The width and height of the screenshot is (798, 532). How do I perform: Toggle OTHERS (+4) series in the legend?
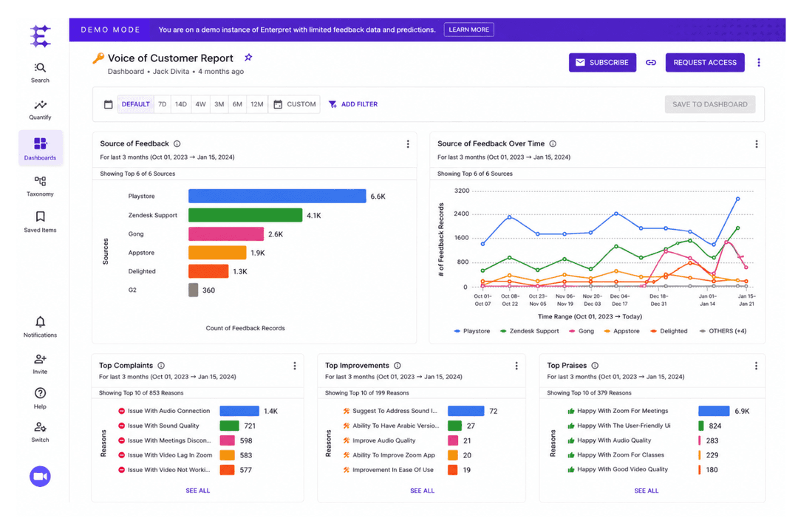click(723, 331)
